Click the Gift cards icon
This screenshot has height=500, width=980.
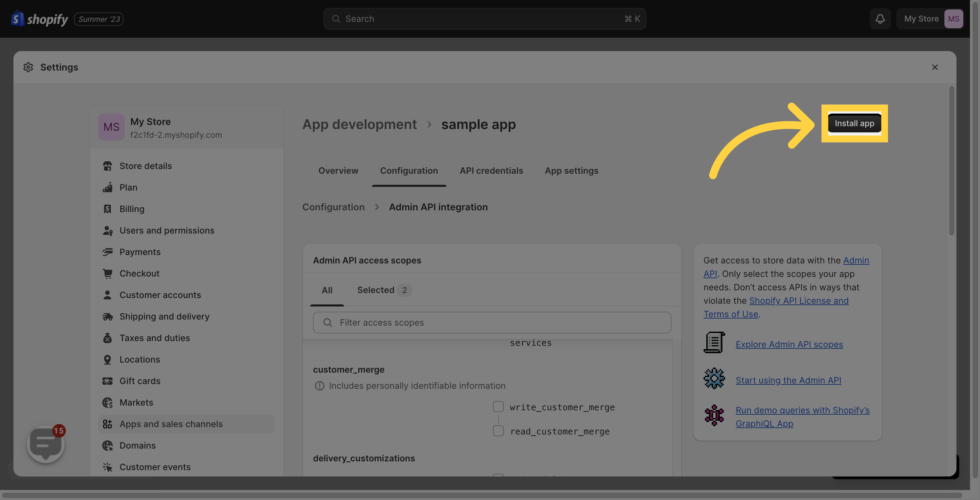(107, 381)
